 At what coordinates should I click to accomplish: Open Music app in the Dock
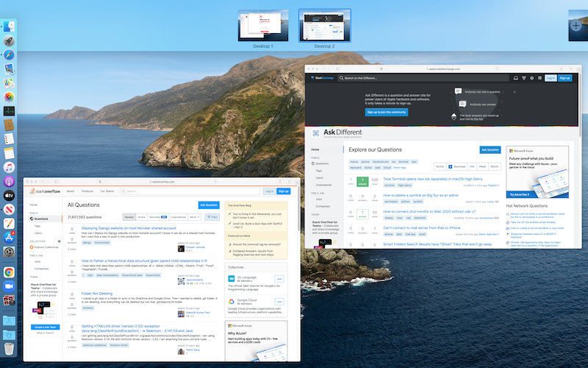coord(9,167)
